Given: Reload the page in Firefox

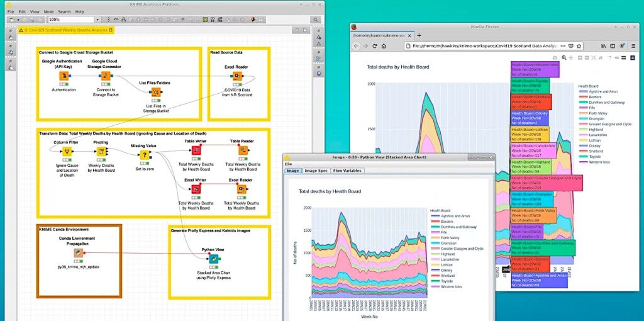Looking at the screenshot, I should (375, 46).
